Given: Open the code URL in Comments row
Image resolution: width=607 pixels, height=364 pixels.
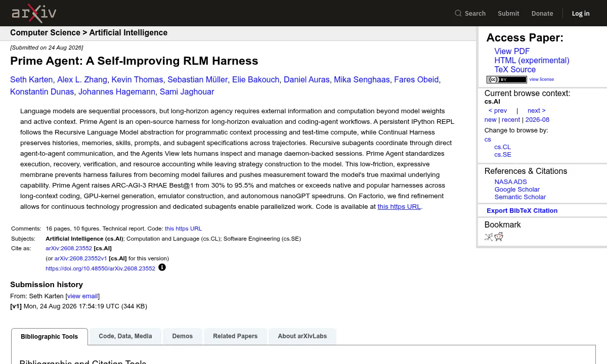Looking at the screenshot, I should (183, 229).
